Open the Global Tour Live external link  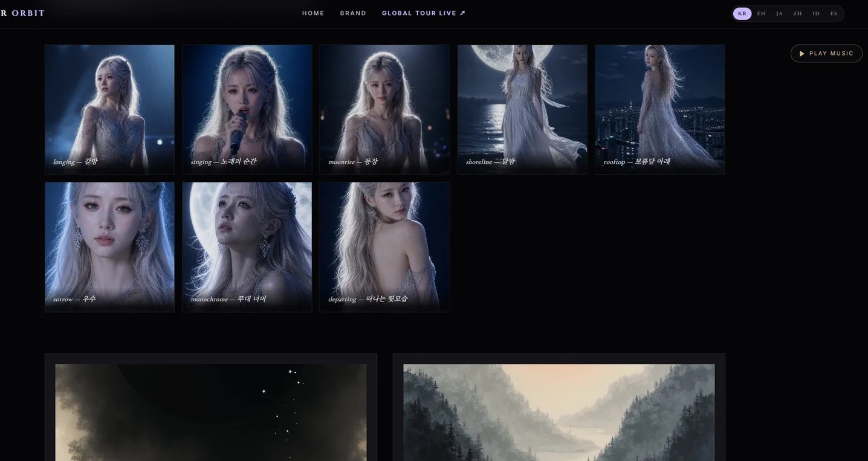[x=424, y=13]
